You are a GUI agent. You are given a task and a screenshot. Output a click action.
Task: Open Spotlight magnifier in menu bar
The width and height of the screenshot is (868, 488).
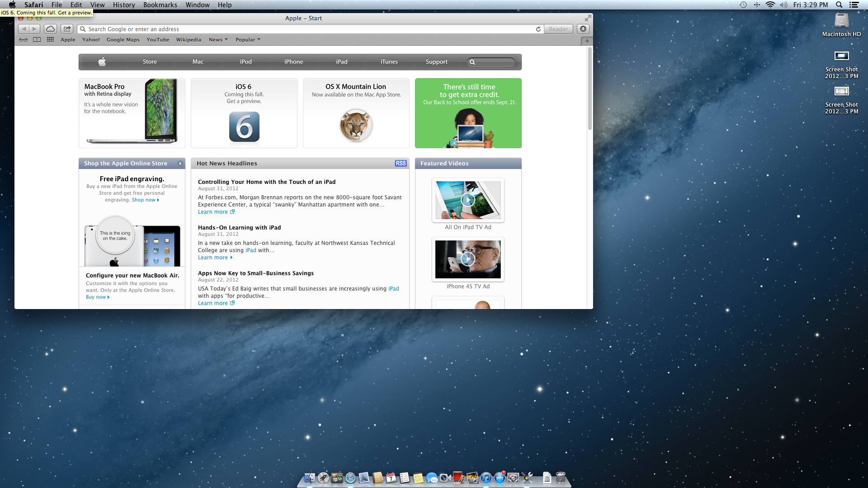coord(839,5)
